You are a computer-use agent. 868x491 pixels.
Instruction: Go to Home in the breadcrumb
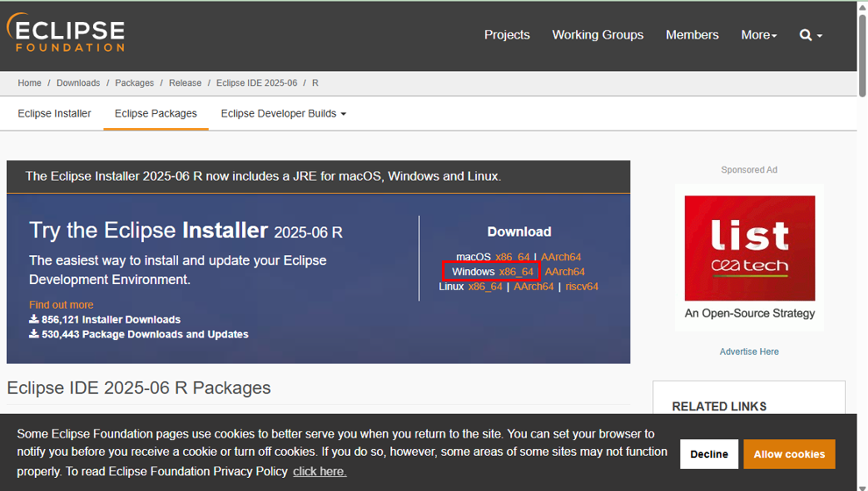coord(29,83)
